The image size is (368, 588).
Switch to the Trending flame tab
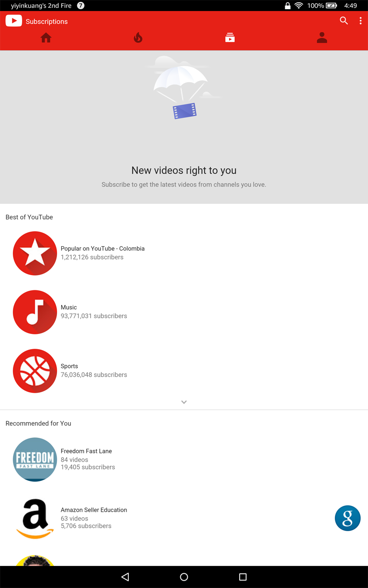(x=138, y=38)
